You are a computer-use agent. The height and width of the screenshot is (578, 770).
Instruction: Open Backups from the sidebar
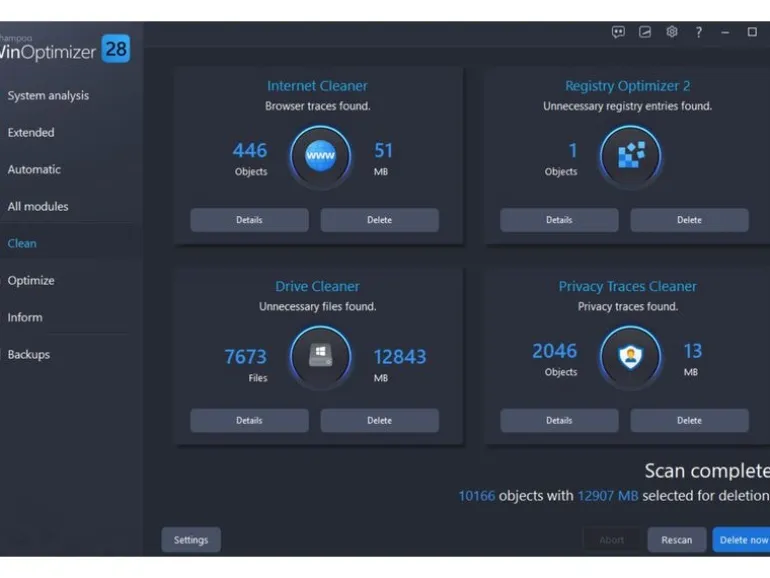(28, 354)
